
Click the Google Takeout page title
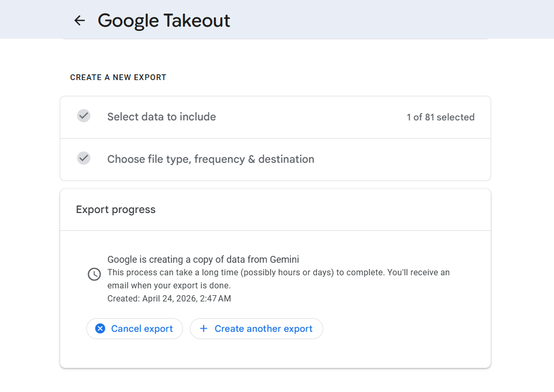[x=164, y=20]
